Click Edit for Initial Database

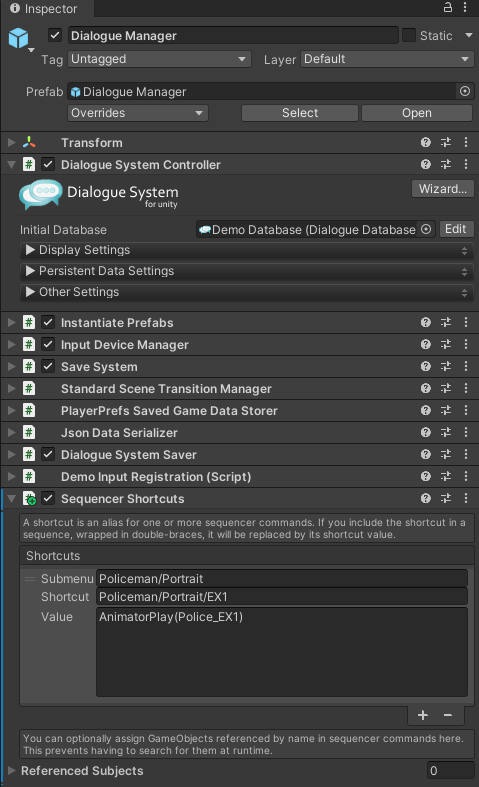point(456,229)
